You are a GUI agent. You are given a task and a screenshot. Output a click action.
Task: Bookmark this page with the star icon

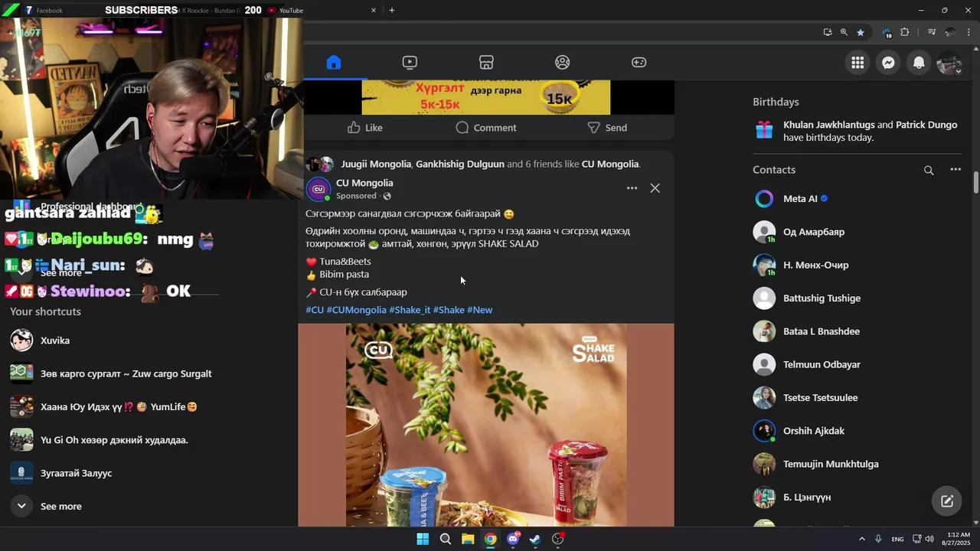click(x=861, y=32)
